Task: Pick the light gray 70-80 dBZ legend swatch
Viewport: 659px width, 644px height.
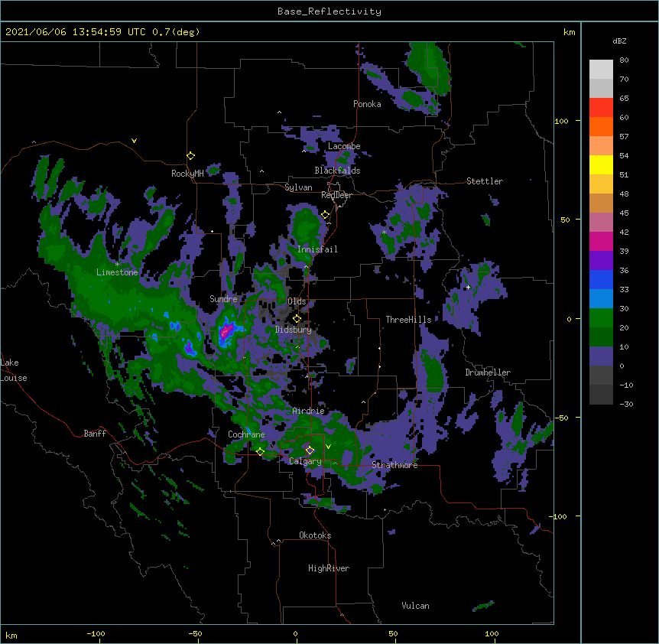Action: pyautogui.click(x=601, y=70)
